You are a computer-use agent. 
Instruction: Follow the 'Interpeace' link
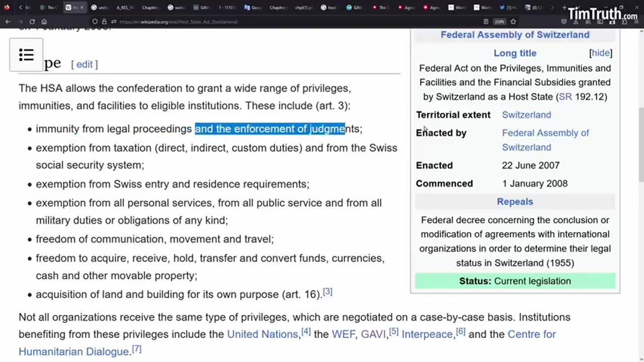[427, 334]
